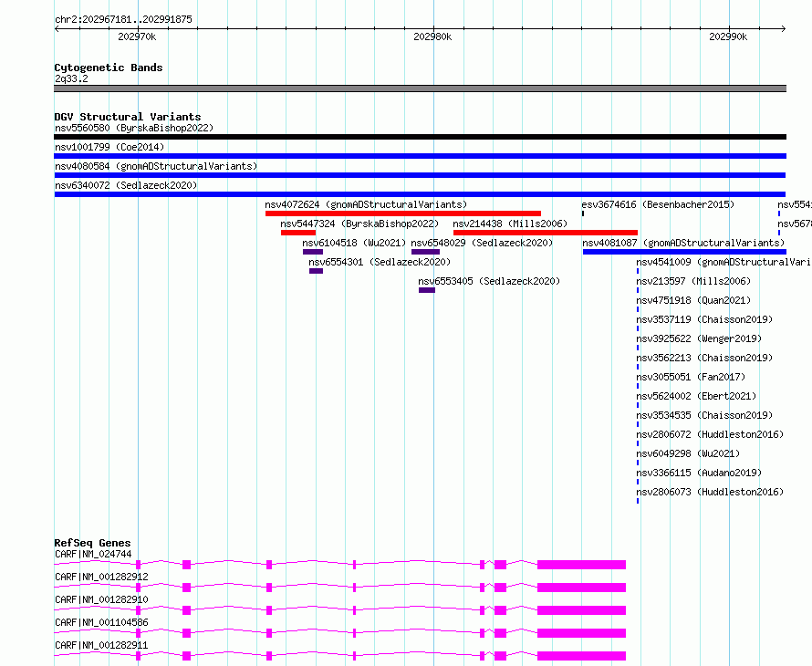Click the nsv4541009 variant label
The width and height of the screenshot is (812, 666).
pos(724,262)
